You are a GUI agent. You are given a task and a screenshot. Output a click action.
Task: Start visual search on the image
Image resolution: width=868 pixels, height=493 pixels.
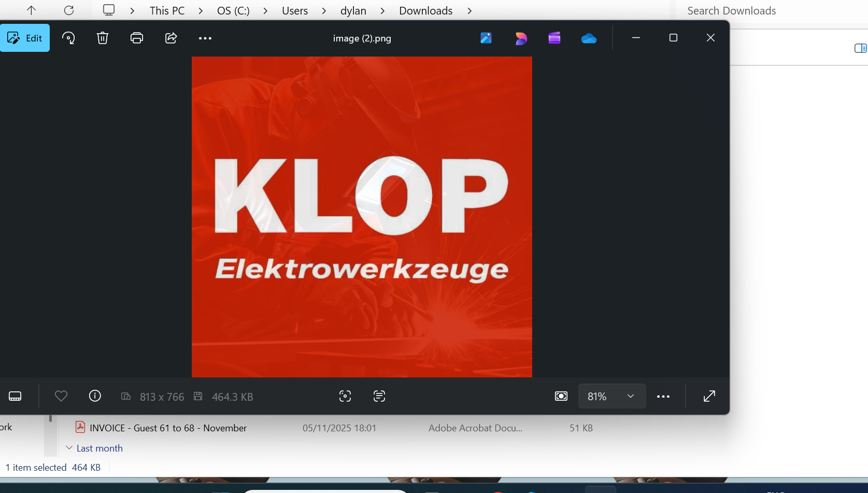345,396
